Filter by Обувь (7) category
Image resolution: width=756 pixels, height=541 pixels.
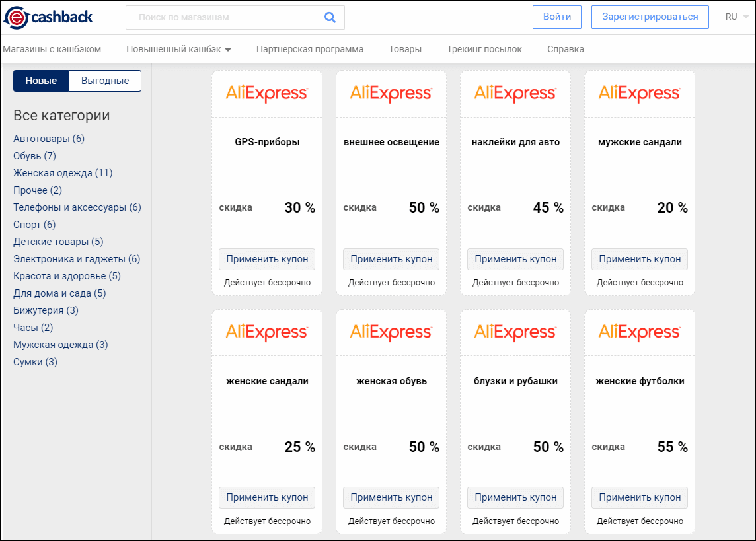(x=35, y=156)
